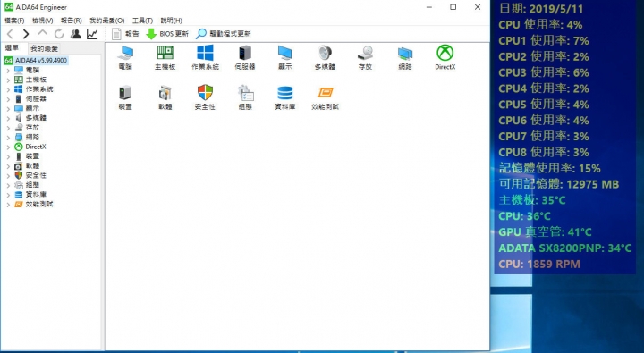Click the 可用記憶體: 12975 MB line
Viewport: 644px width, 353px height.
(558, 184)
